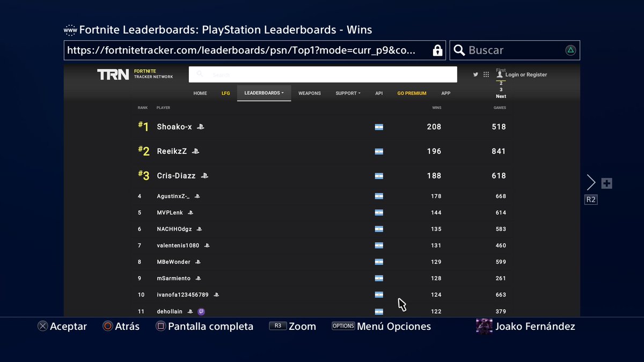Click the triangle button icon in Buscar box
The image size is (644, 362).
coord(570,50)
